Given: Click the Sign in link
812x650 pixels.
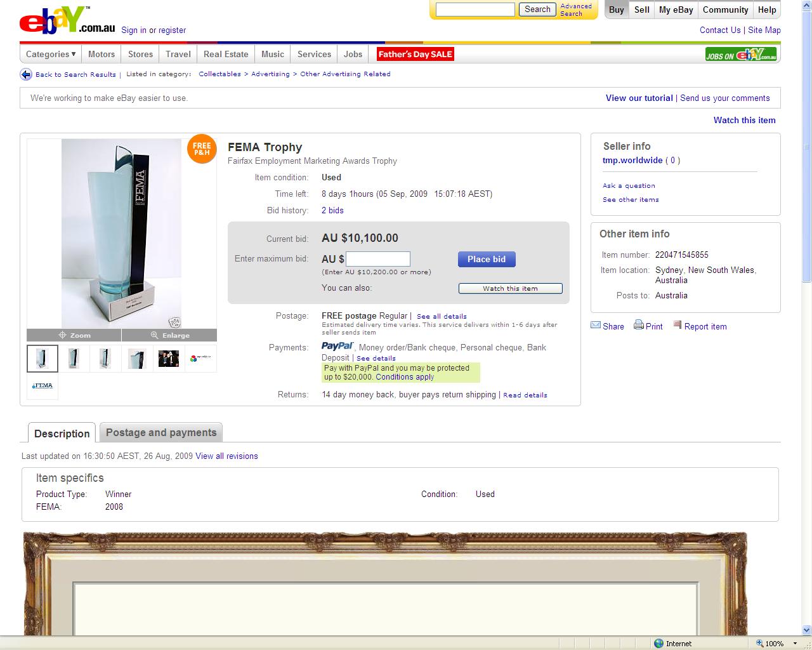Looking at the screenshot, I should 134,30.
